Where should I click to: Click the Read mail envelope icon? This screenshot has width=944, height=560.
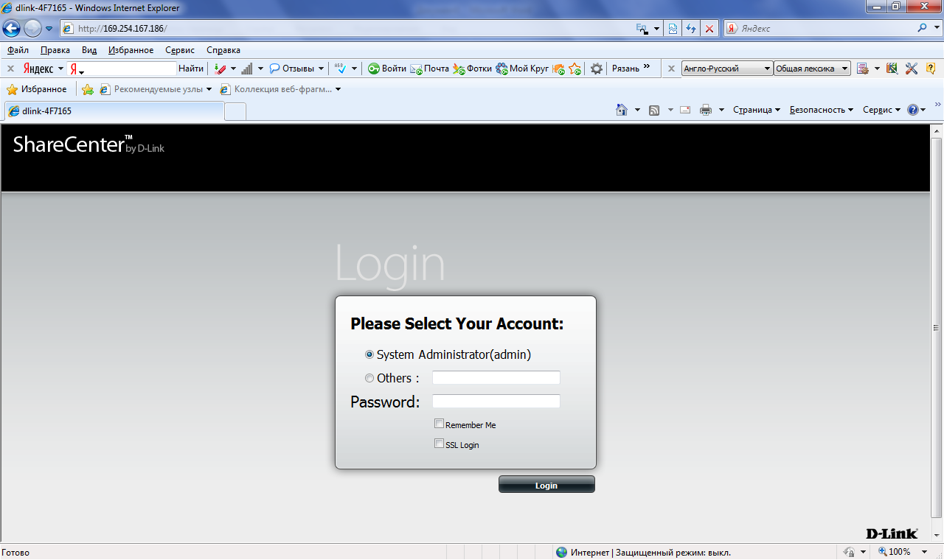point(685,110)
